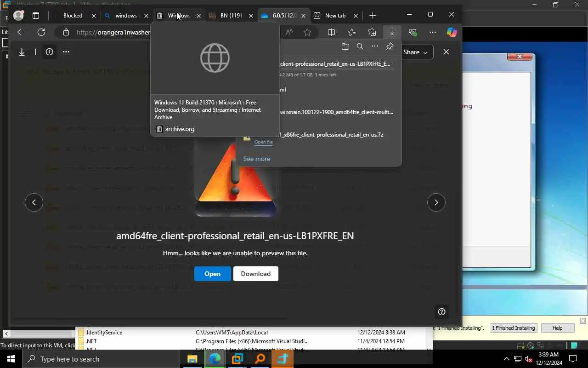Go back one page in Edge

[21, 32]
